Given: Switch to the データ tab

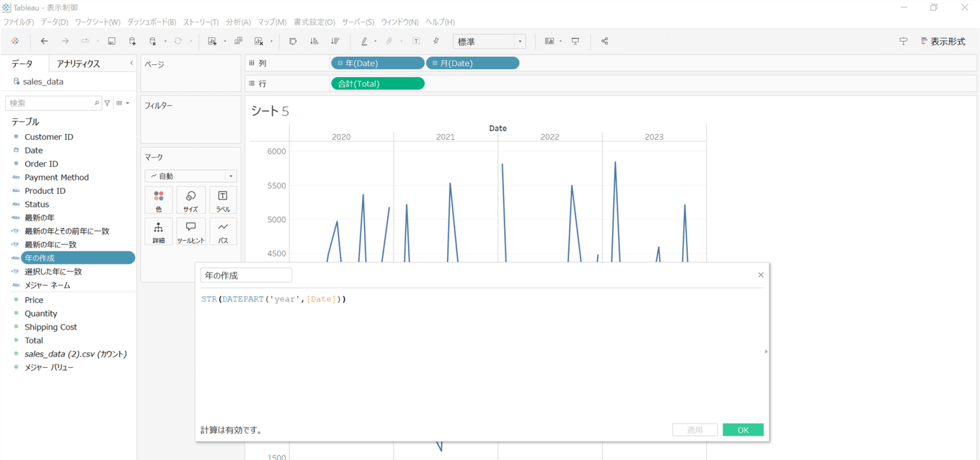Looking at the screenshot, I should click(x=22, y=64).
